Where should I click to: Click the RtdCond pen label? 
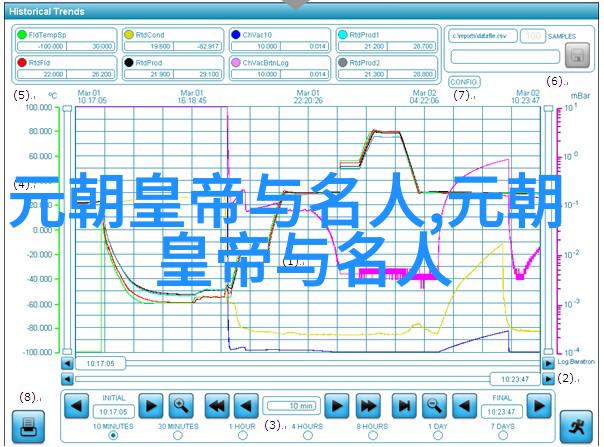[150, 35]
